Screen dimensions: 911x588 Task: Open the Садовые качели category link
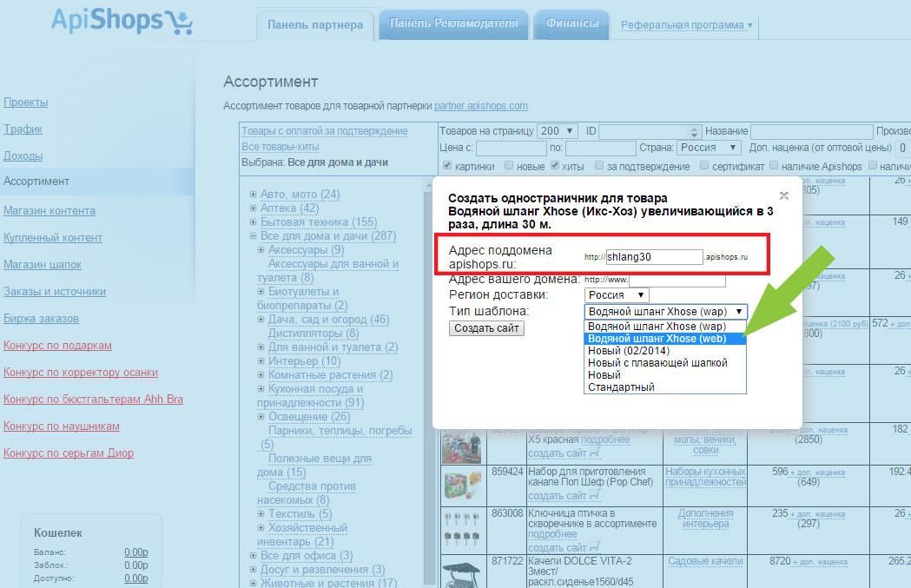pyautogui.click(x=705, y=561)
